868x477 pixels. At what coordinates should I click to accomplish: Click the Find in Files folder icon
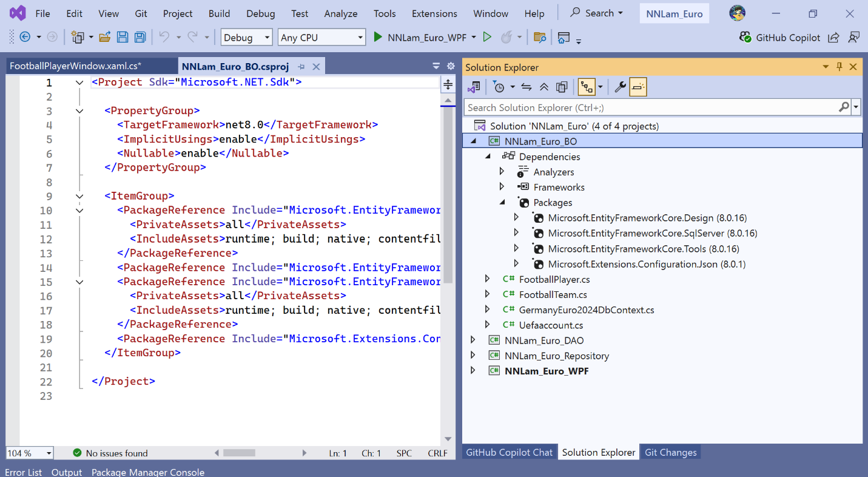pos(539,38)
